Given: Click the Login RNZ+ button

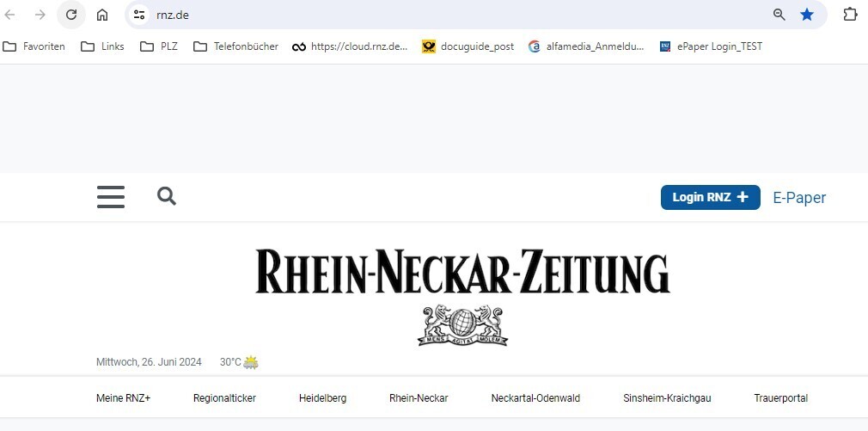Looking at the screenshot, I should point(710,197).
